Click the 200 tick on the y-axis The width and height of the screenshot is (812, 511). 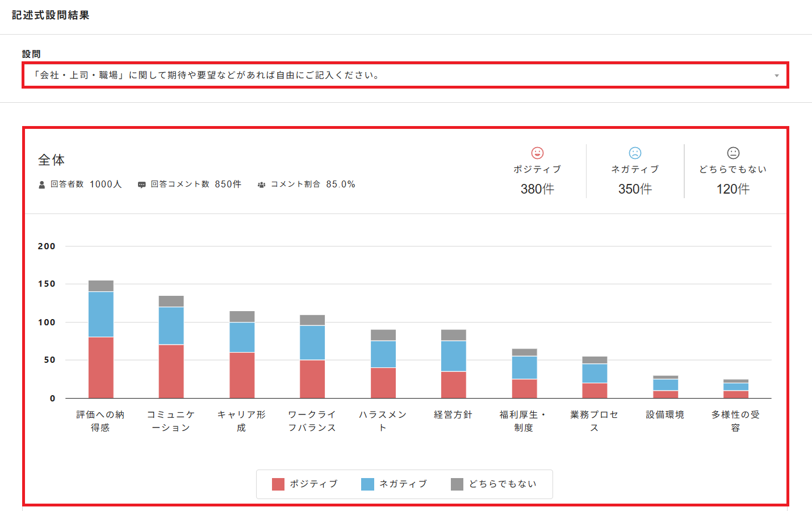pyautogui.click(x=47, y=246)
